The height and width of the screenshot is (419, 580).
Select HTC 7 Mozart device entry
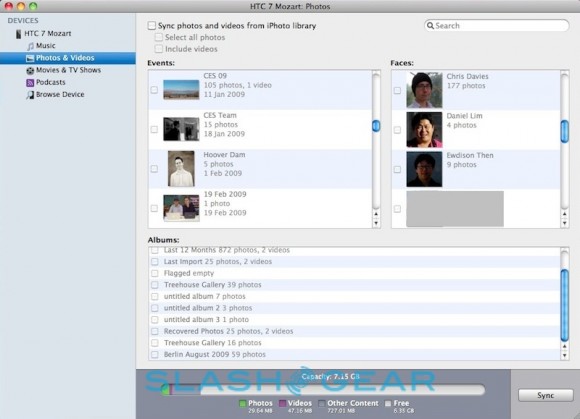pos(68,34)
